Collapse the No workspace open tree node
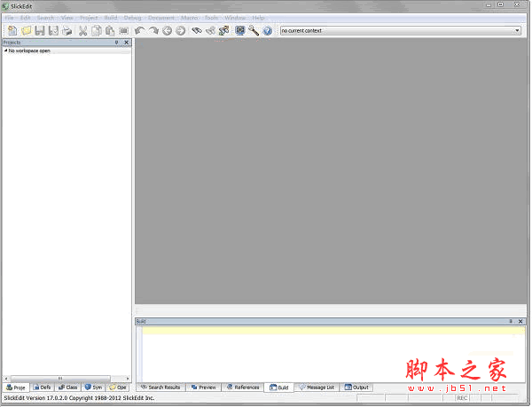 click(5, 51)
